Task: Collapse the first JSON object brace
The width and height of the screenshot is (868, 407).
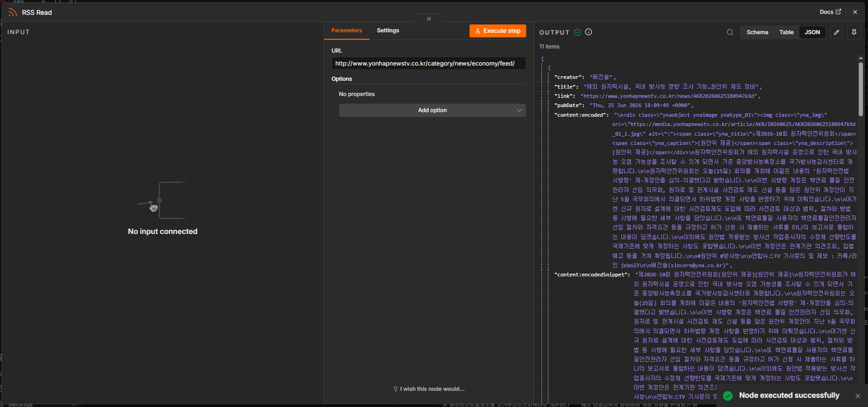Action: [549, 68]
